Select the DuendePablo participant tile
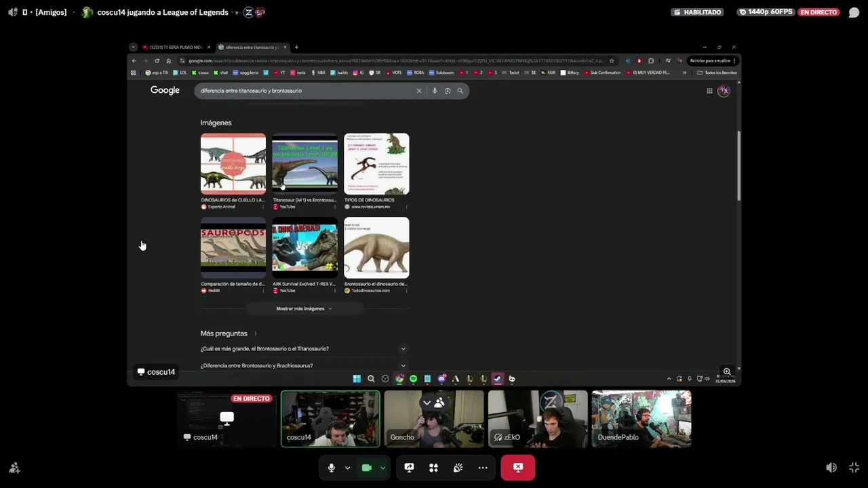868x488 pixels. 642,419
